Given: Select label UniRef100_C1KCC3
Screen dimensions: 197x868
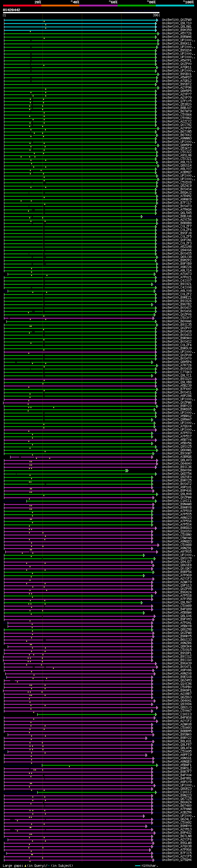Looking at the screenshot, I should pos(176,714).
